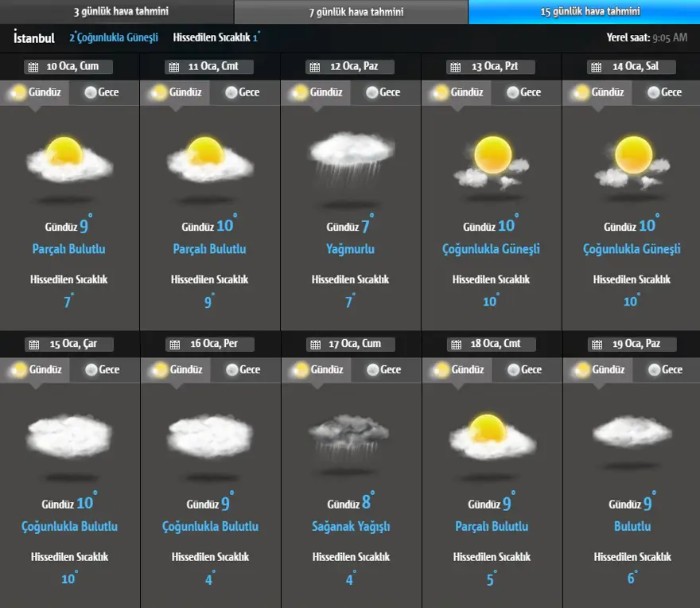Click the calendar icon beside 17 Oca, Cum
The image size is (700, 608).
coord(314,345)
